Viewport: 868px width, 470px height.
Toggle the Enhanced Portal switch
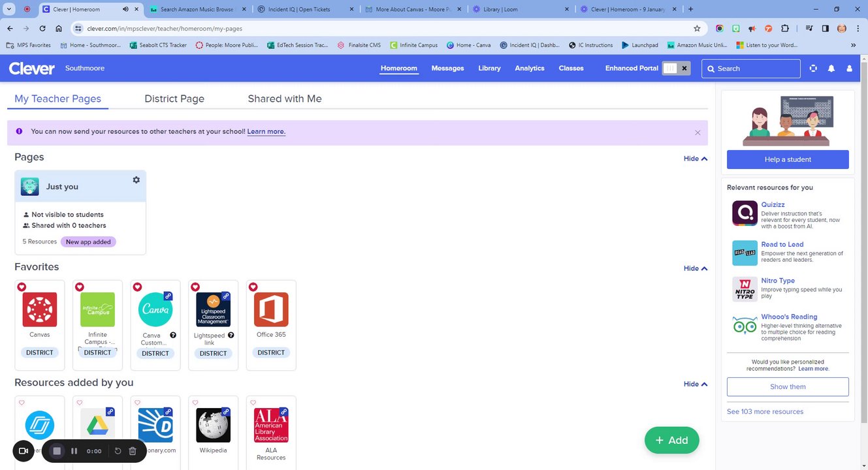pos(676,69)
